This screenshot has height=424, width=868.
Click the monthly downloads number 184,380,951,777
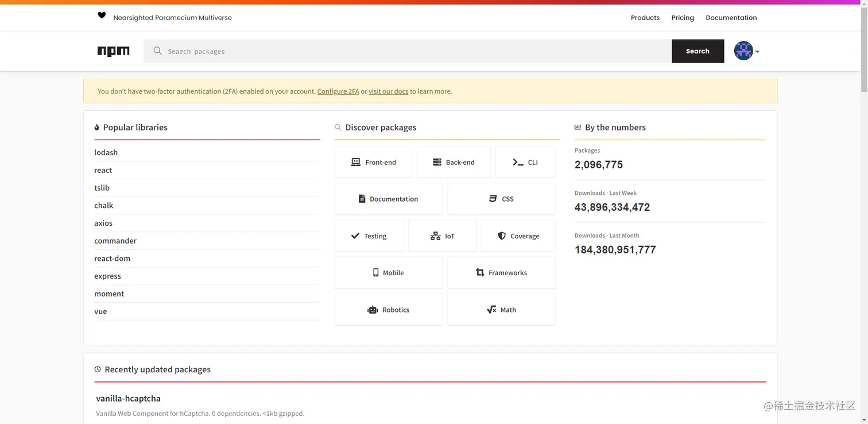615,249
